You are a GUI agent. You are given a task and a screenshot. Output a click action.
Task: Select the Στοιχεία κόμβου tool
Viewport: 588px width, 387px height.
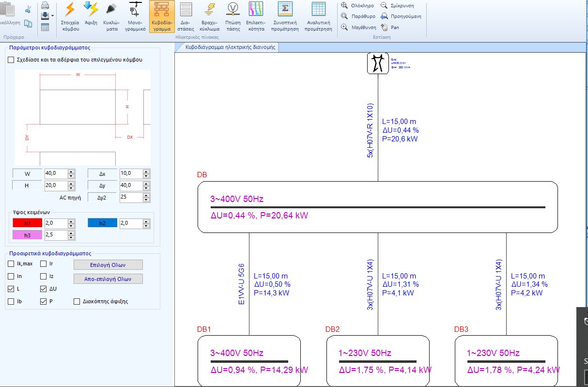coord(71,17)
